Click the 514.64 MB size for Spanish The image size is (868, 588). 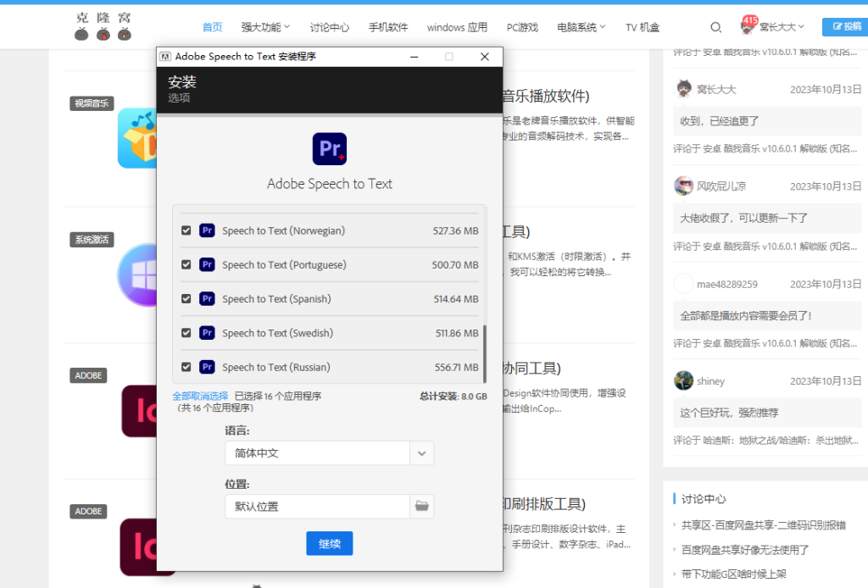(x=456, y=299)
